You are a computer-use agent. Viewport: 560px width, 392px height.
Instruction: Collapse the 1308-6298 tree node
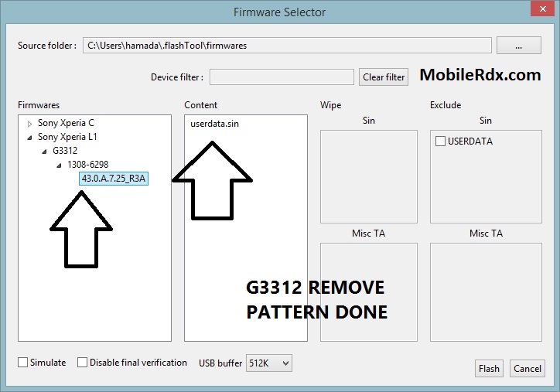point(59,165)
